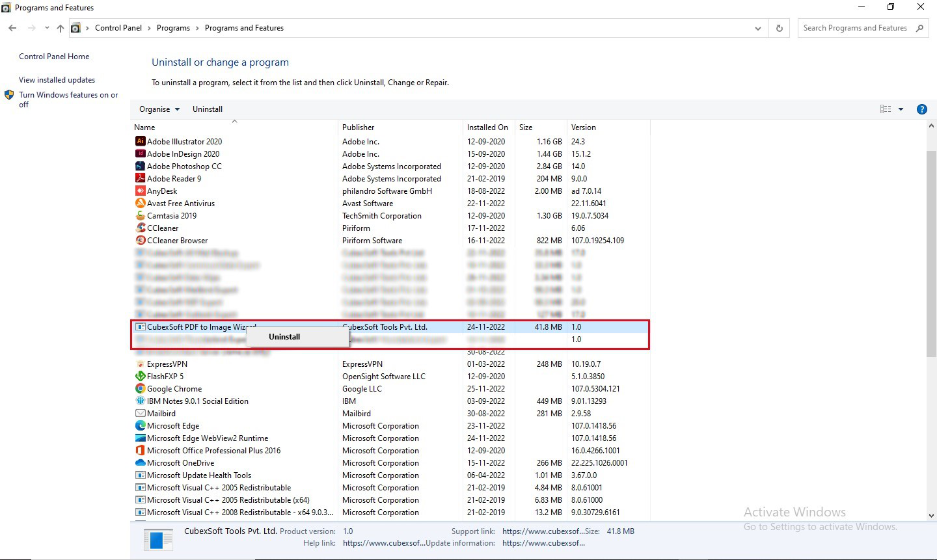The image size is (937, 560).
Task: Open the www.cubexsof support link
Action: click(543, 531)
